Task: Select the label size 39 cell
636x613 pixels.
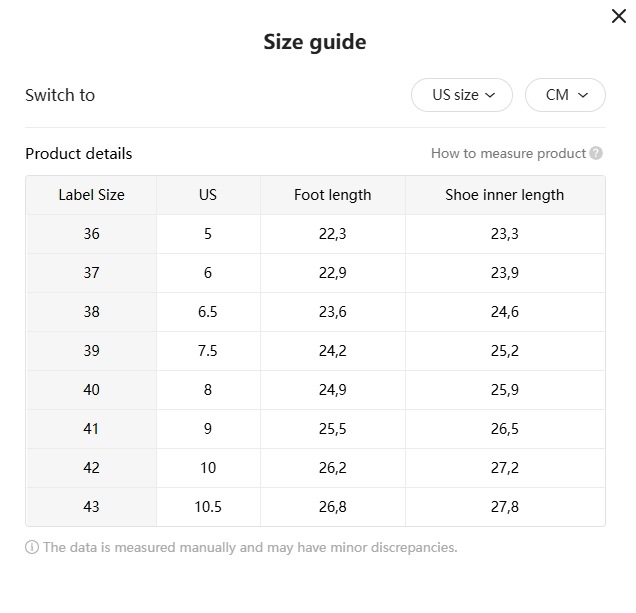Action: pos(91,351)
